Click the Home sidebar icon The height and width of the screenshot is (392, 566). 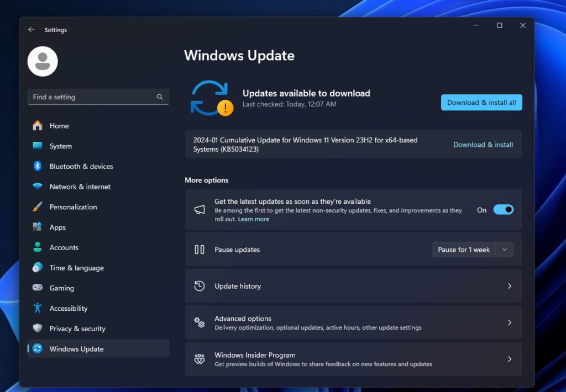38,126
